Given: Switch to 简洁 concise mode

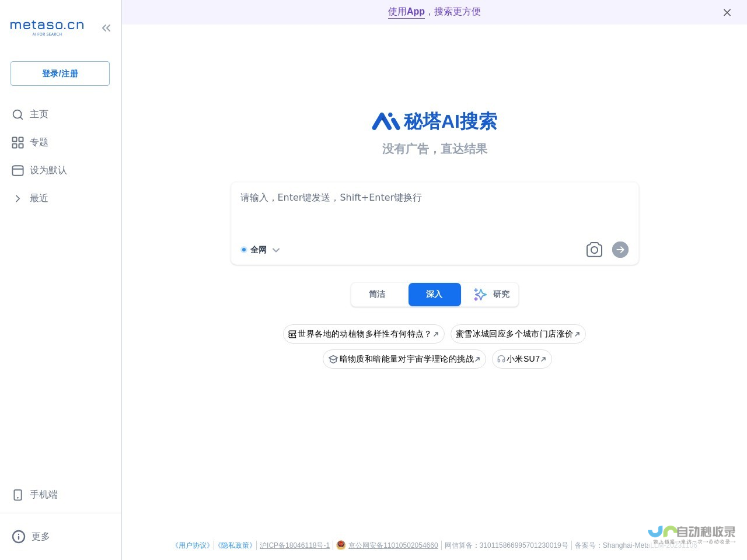Looking at the screenshot, I should coord(378,295).
